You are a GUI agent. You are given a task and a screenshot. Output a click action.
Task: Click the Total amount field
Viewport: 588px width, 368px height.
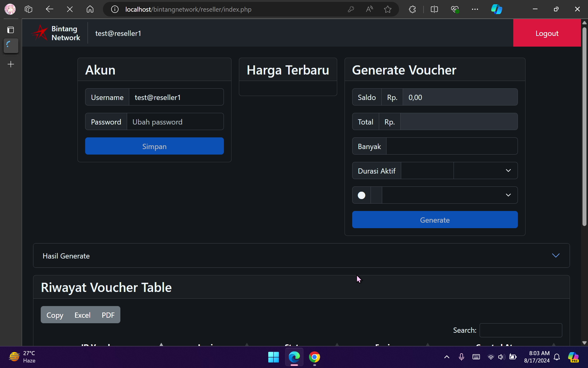point(459,121)
